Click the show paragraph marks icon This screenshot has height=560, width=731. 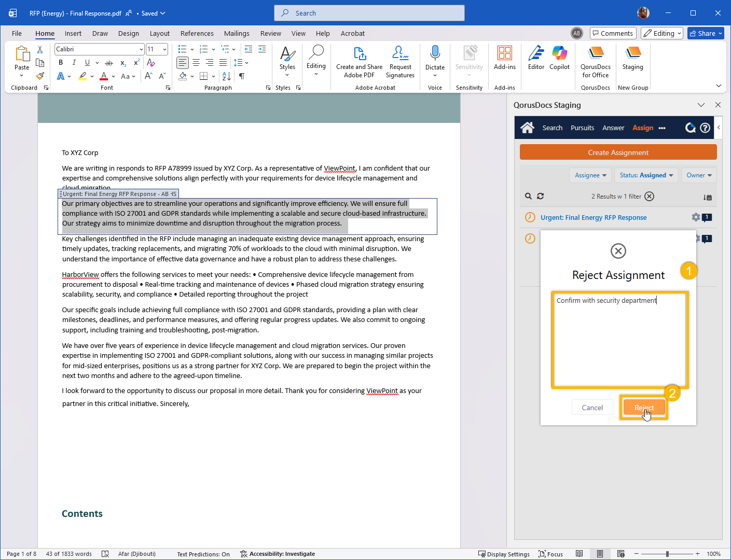coord(242,76)
